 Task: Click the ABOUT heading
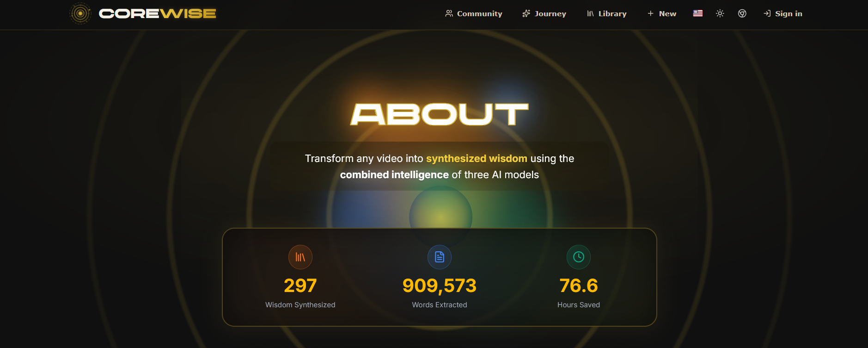440,114
